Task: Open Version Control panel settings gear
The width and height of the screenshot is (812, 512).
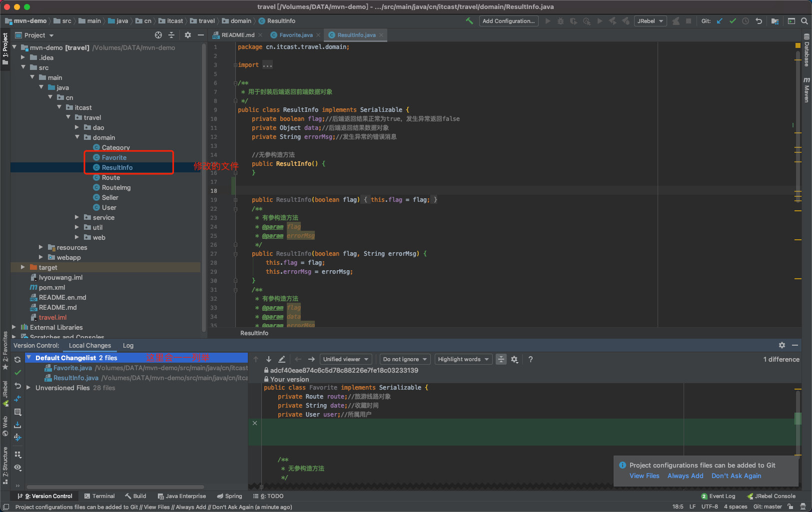Action: click(782, 345)
